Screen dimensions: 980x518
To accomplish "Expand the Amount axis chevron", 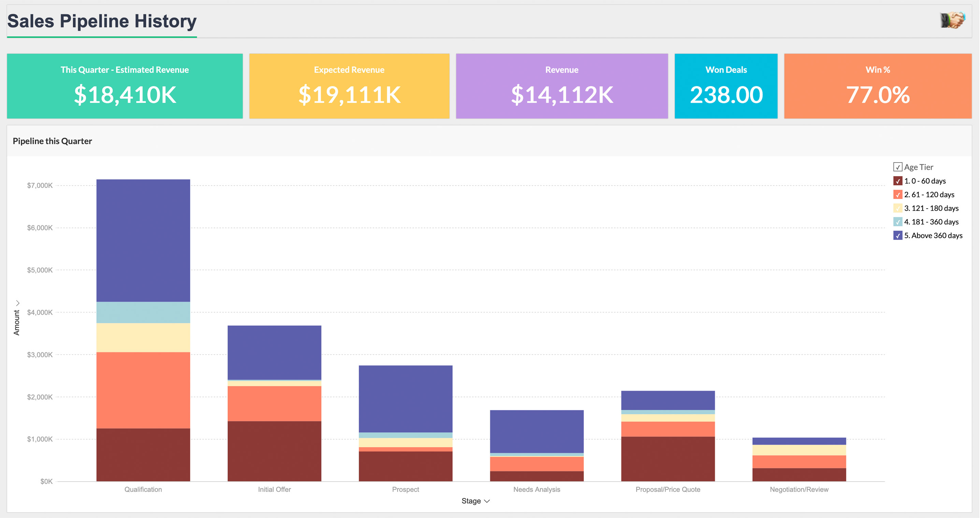I will [17, 303].
